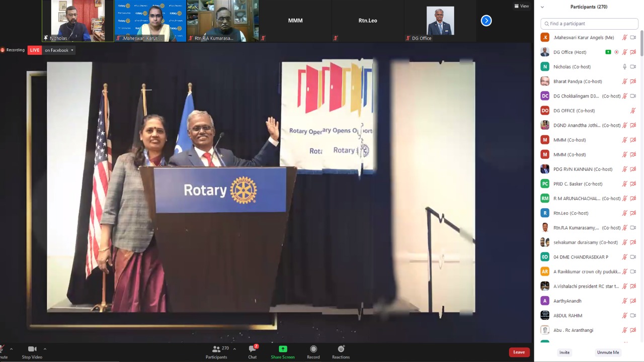Image resolution: width=644 pixels, height=362 pixels.
Task: Open the caret menu next to Participants count
Action: click(x=234, y=349)
